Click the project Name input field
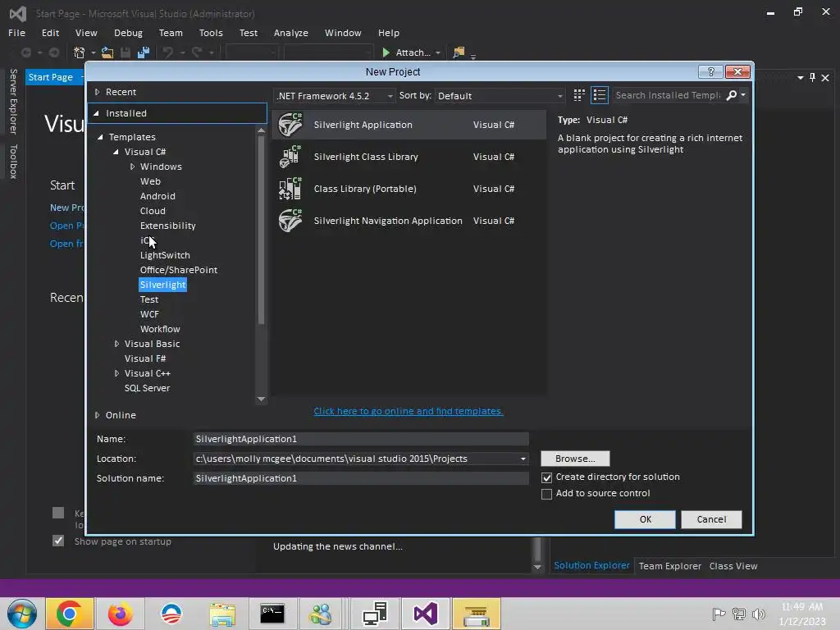This screenshot has height=630, width=840. point(361,439)
